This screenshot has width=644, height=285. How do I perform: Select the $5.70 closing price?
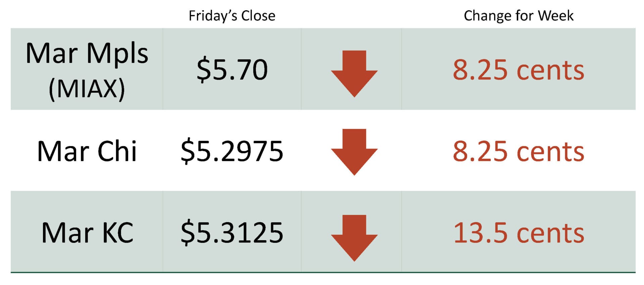point(232,70)
